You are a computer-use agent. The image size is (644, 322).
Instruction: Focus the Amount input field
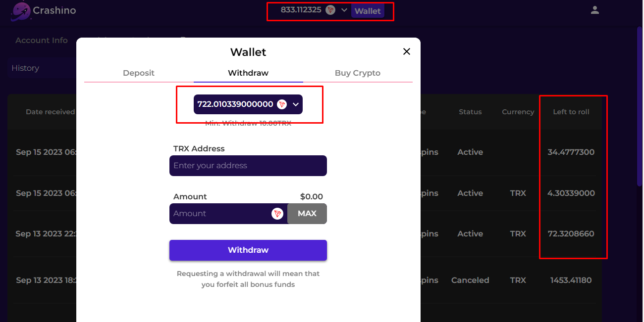219,214
